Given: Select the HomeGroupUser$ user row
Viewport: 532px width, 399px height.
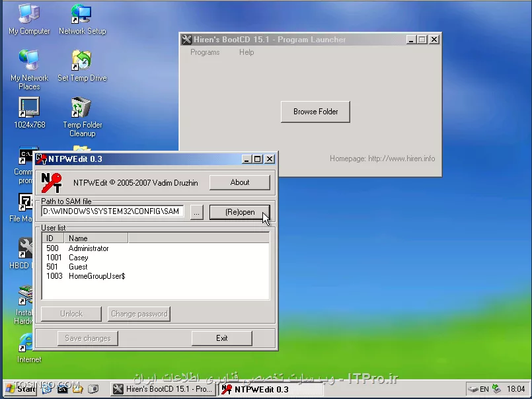Looking at the screenshot, I should (x=156, y=276).
